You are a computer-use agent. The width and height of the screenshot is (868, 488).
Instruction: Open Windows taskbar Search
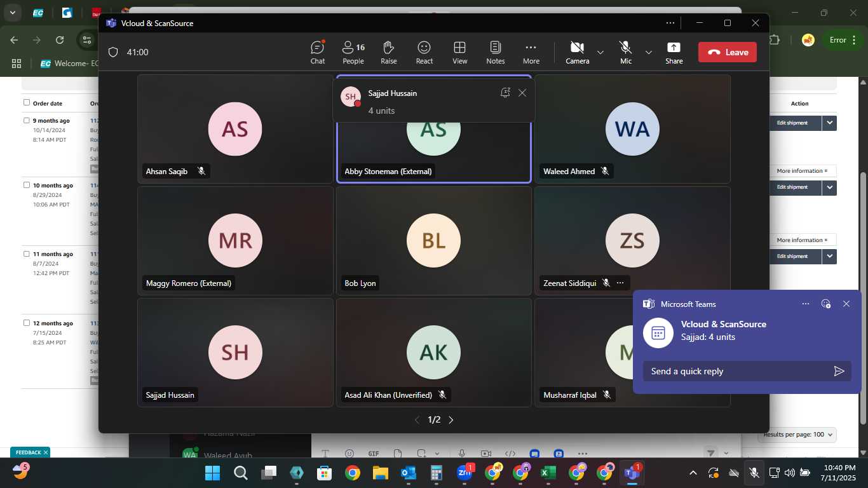pos(240,473)
